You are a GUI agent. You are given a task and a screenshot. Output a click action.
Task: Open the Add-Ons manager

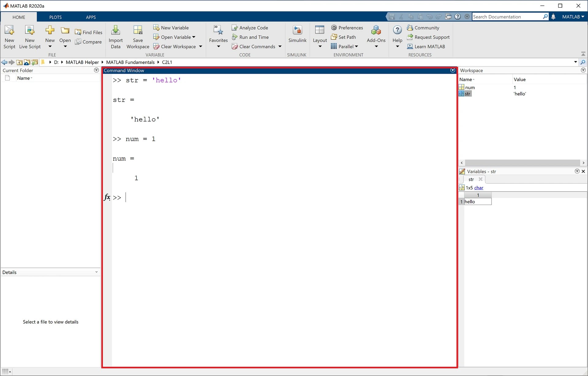click(376, 35)
